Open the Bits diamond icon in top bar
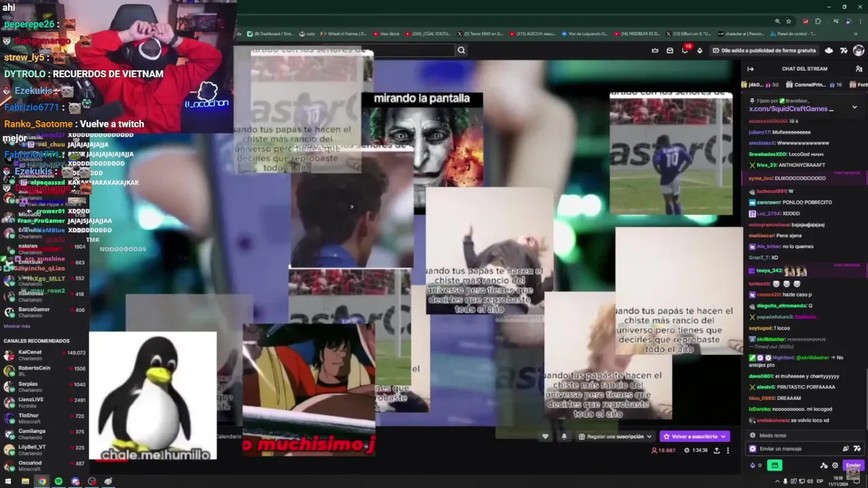Screen dimensions: 868x488 point(700,50)
